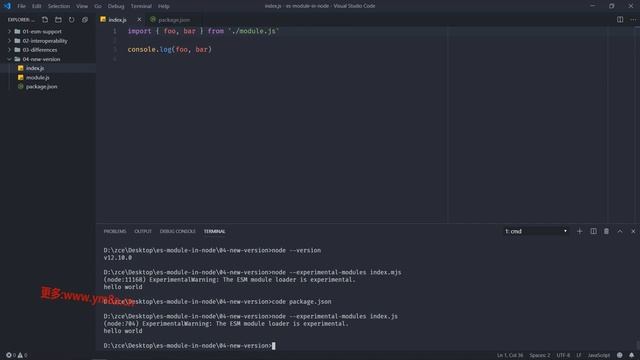The image size is (640, 360).
Task: Add a new terminal with plus icon
Action: (579, 231)
